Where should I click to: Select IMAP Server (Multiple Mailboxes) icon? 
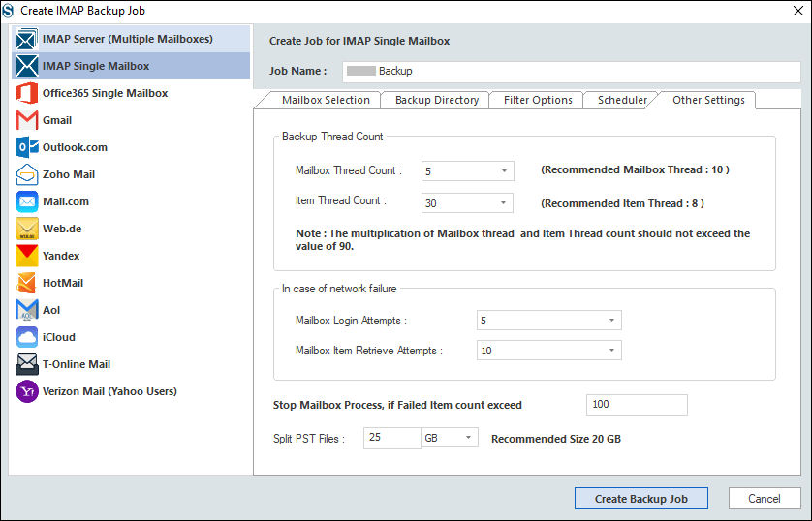pos(26,39)
